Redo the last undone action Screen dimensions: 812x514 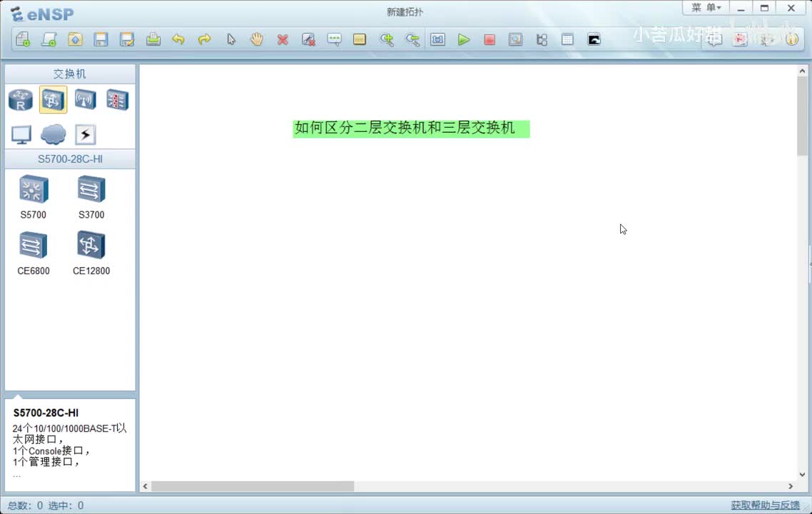(205, 39)
